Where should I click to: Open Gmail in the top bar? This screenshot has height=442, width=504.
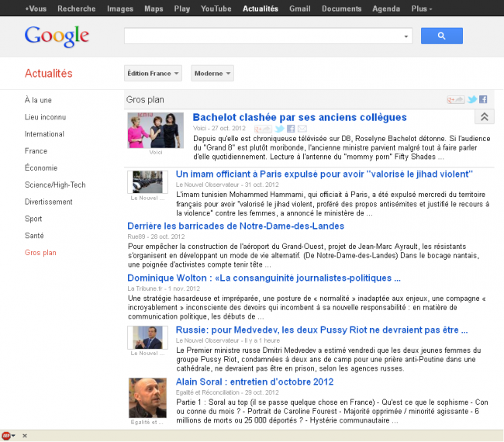click(x=300, y=9)
